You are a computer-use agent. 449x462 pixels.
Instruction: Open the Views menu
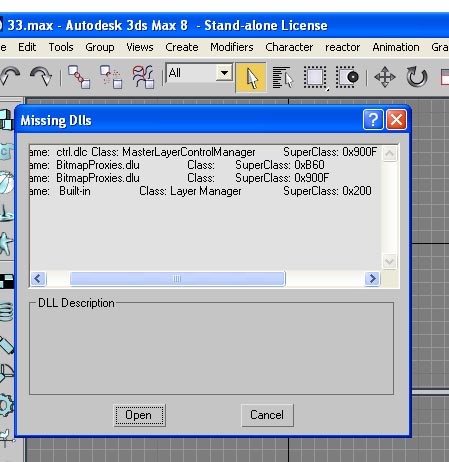coord(140,47)
